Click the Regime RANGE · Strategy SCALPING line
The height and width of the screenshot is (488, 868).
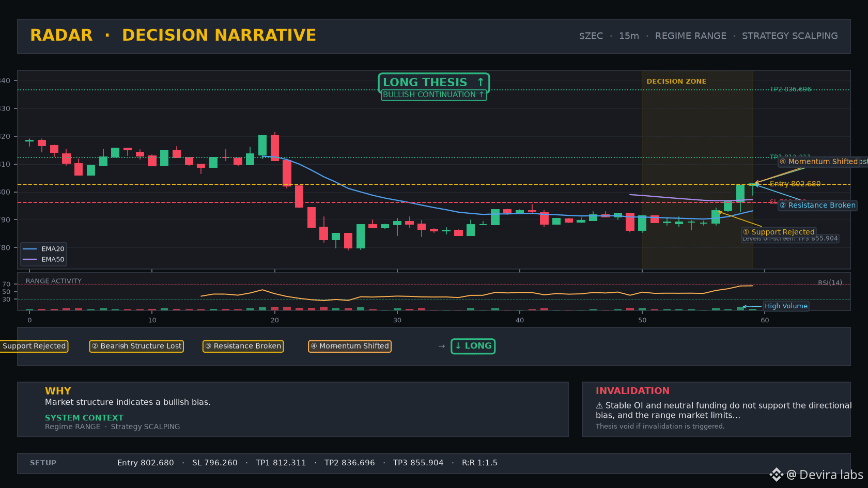(x=113, y=427)
